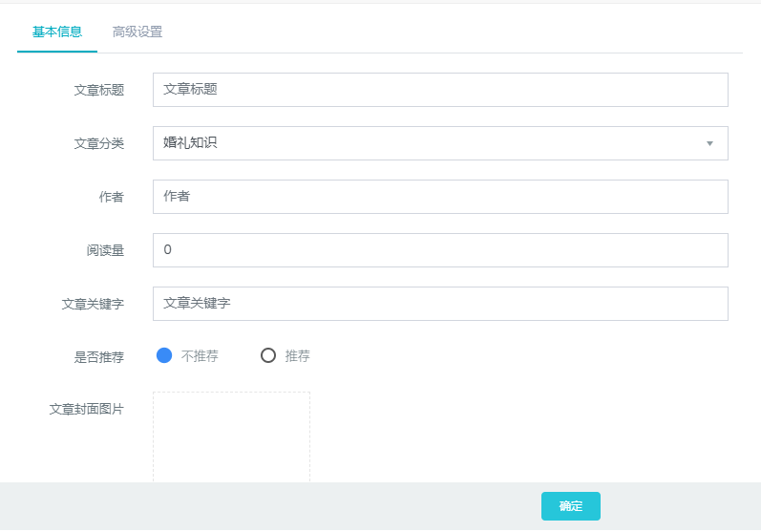761x532 pixels.
Task: Click the 文章分类 dropdown arrow icon
Action: click(709, 143)
